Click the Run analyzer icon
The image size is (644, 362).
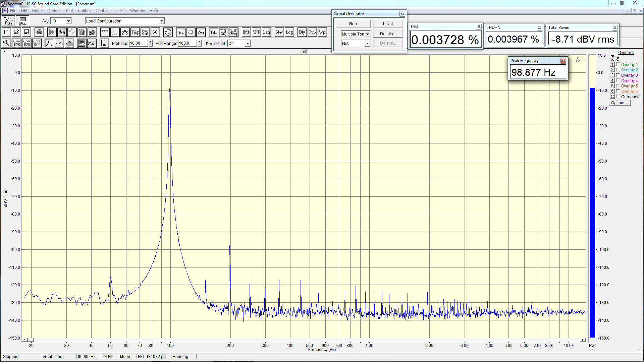pyautogui.click(x=8, y=21)
